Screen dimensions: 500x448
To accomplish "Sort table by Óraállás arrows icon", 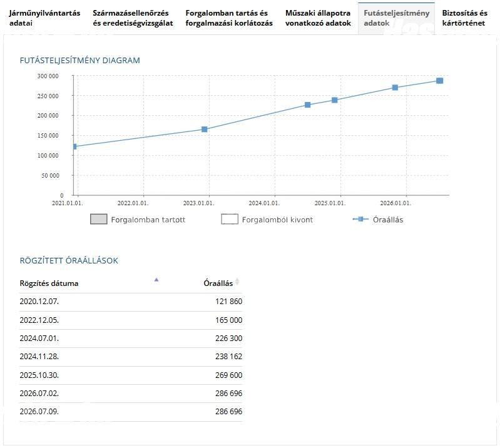I will click(237, 282).
